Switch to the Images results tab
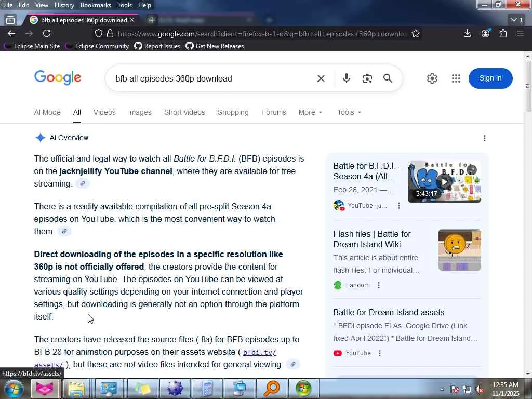This screenshot has width=532, height=399. (140, 112)
